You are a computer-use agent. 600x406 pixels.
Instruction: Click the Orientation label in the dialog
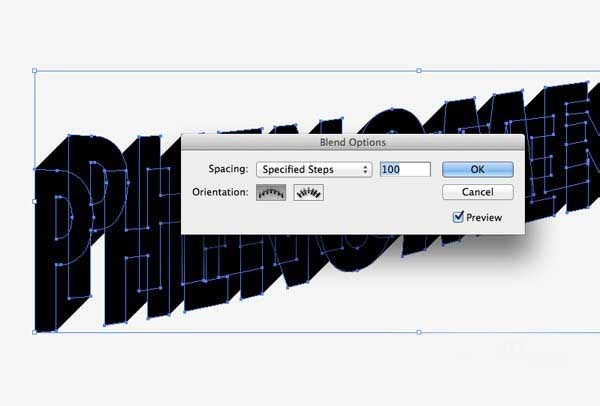pos(220,192)
